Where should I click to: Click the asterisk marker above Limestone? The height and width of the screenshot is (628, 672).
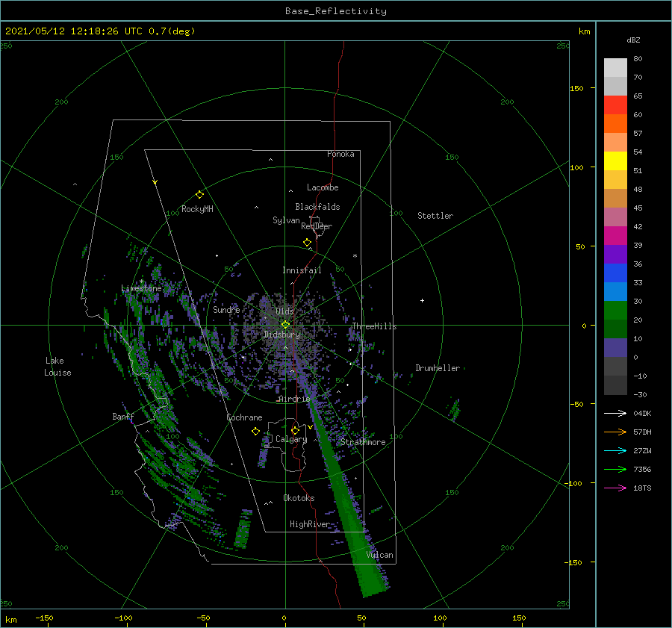click(141, 282)
